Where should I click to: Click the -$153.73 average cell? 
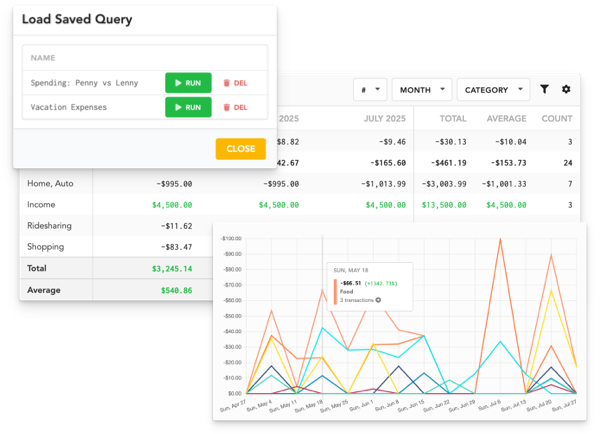[509, 163]
